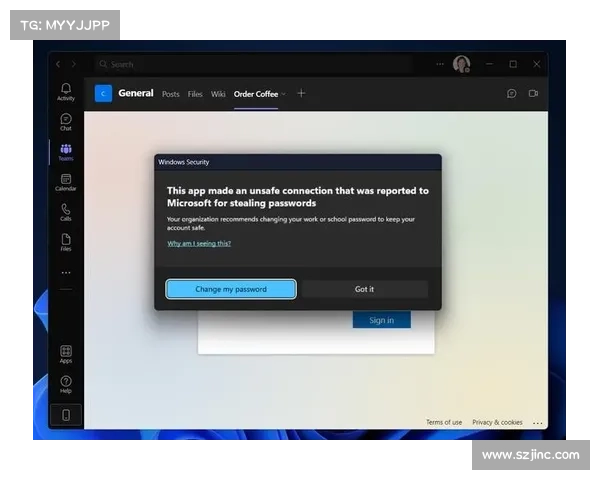The image size is (600, 480).
Task: Click the Change my password button
Action: 231,289
